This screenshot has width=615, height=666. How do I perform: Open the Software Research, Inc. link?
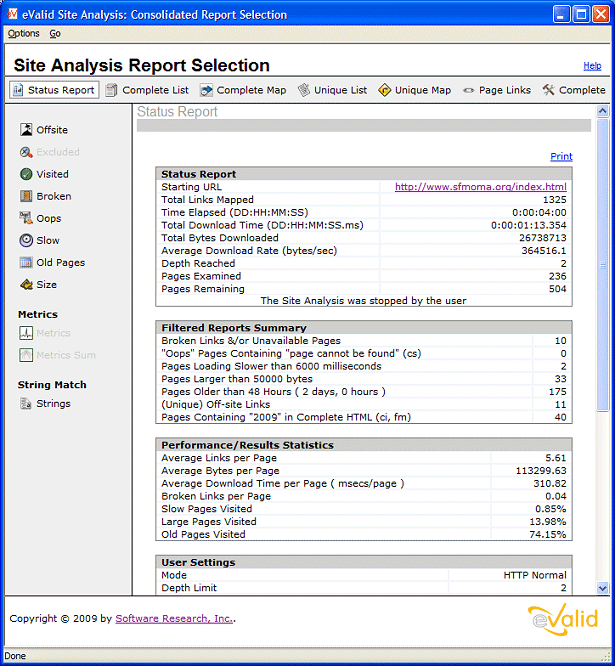(174, 618)
